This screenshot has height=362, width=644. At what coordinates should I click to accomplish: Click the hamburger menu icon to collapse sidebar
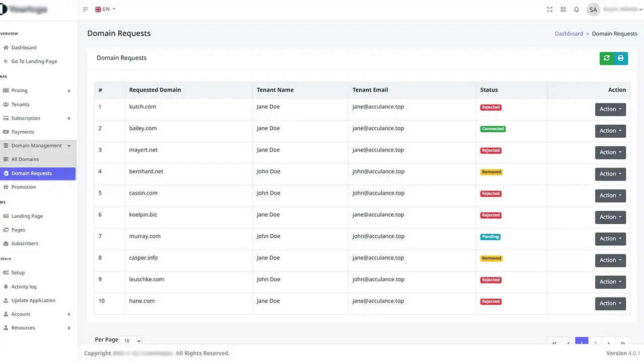click(x=85, y=10)
